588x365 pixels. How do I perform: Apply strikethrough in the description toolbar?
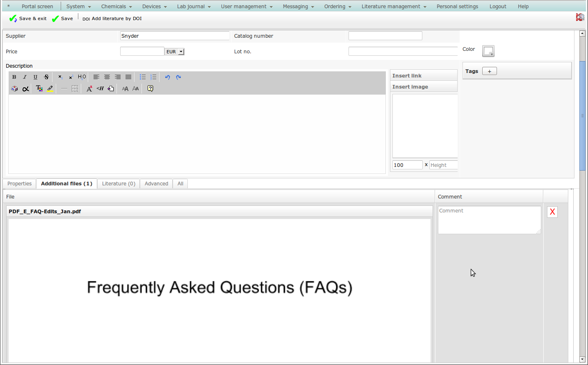tap(46, 77)
